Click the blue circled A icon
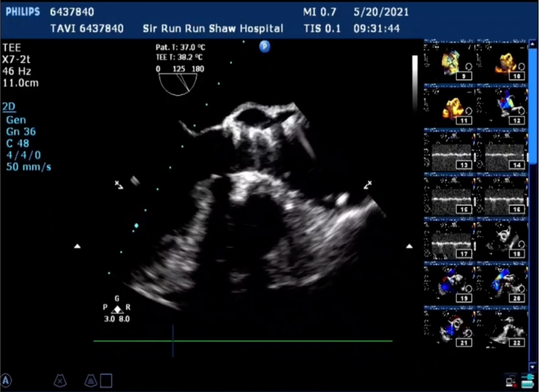The width and height of the screenshot is (539, 392). [6, 381]
